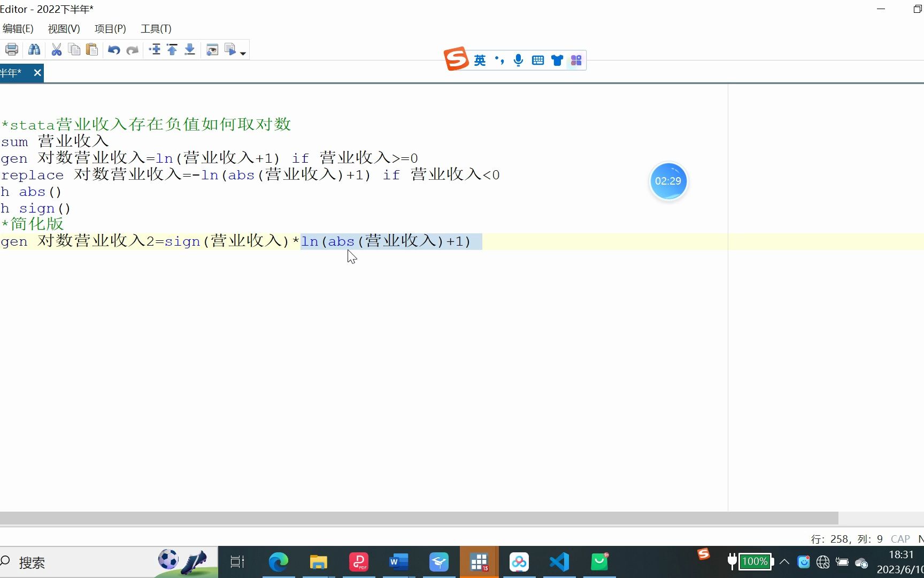Viewport: 924px width, 578px height.
Task: Paste clipboard contents into the editor
Action: coord(92,49)
